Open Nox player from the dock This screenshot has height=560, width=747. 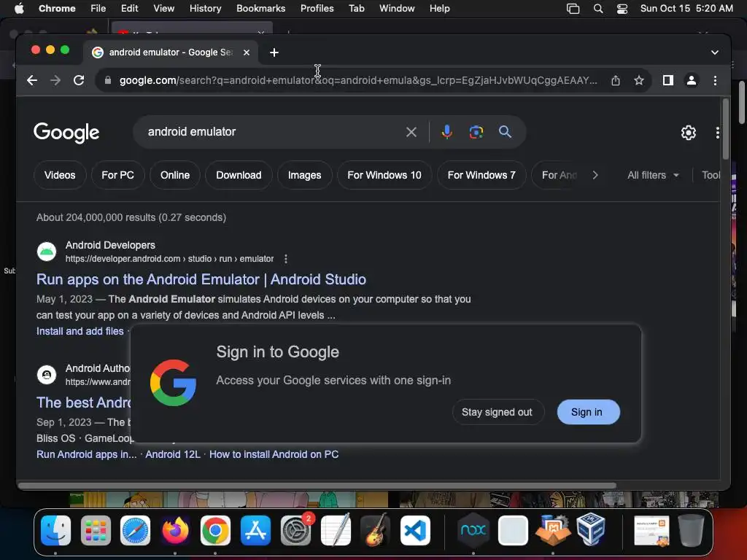tap(473, 530)
